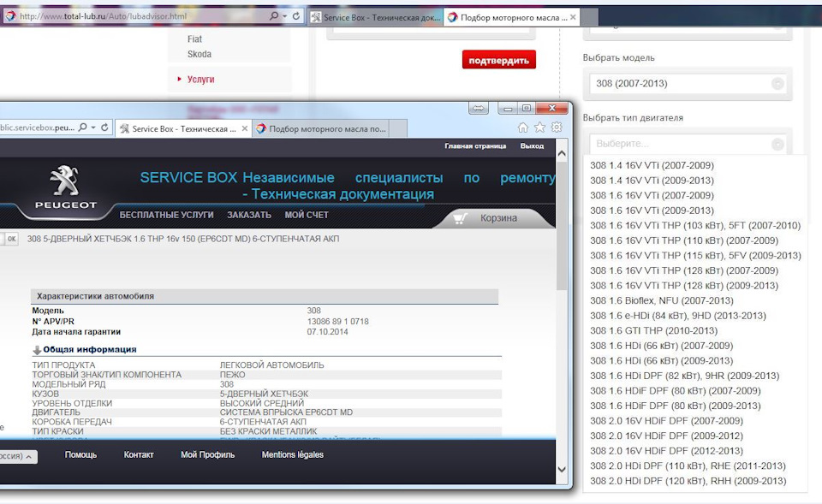The image size is (822, 504).
Task: Click the refresh icon in the back window's address bar
Action: click(x=296, y=16)
